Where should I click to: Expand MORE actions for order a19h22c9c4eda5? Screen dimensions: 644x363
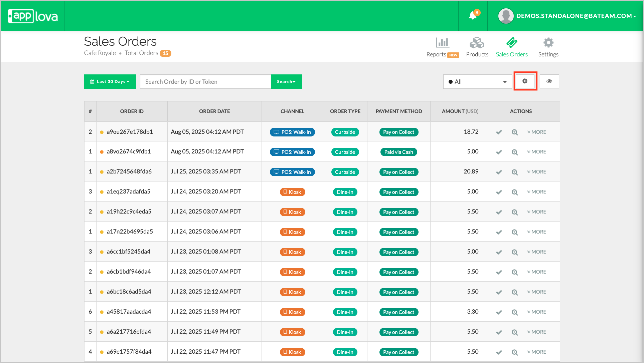536,212
